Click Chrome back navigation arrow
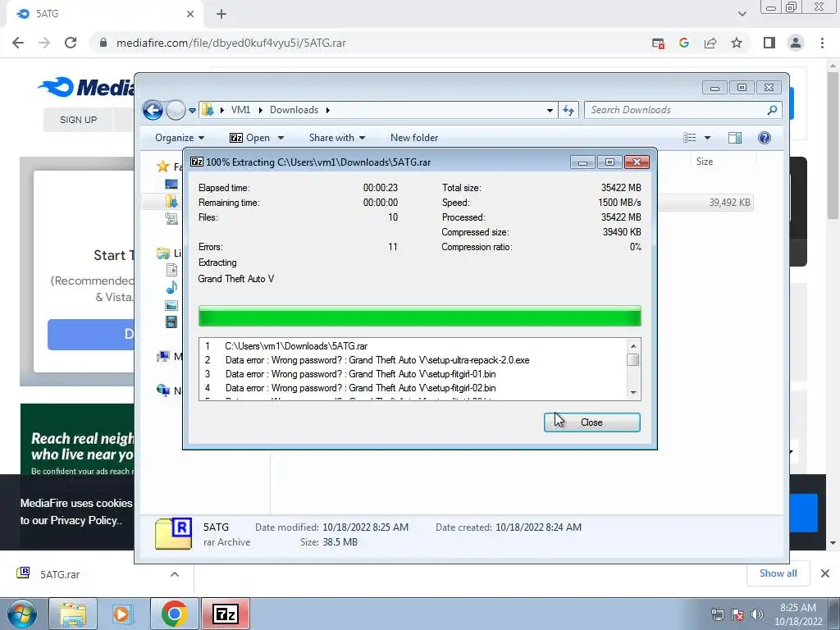Screen dimensions: 840x630 click(x=18, y=43)
